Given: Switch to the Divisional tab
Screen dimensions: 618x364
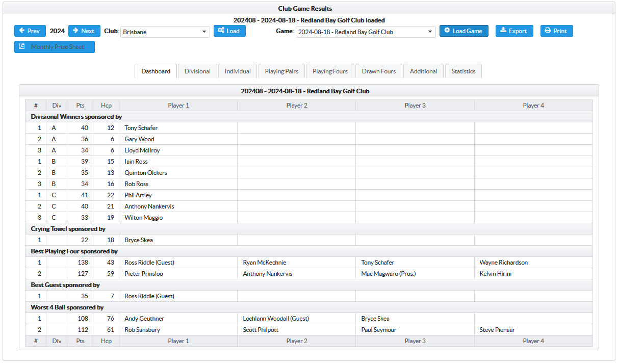Looking at the screenshot, I should 197,71.
